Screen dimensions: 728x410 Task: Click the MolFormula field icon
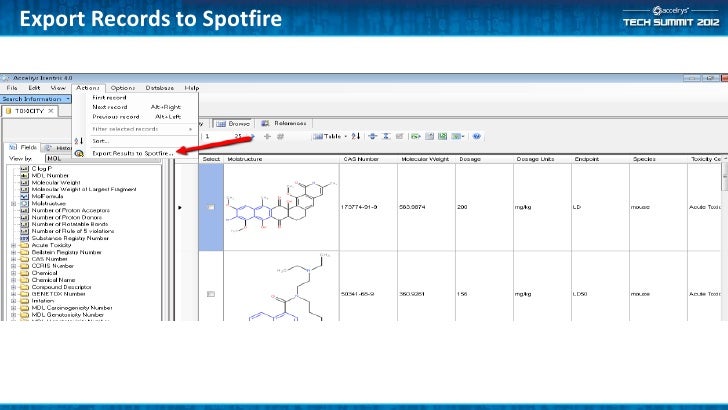24,196
